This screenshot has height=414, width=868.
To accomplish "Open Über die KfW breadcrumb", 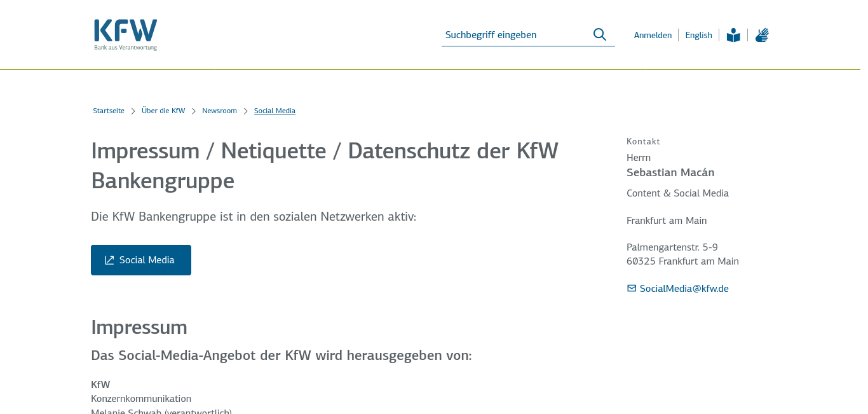I will (x=163, y=111).
